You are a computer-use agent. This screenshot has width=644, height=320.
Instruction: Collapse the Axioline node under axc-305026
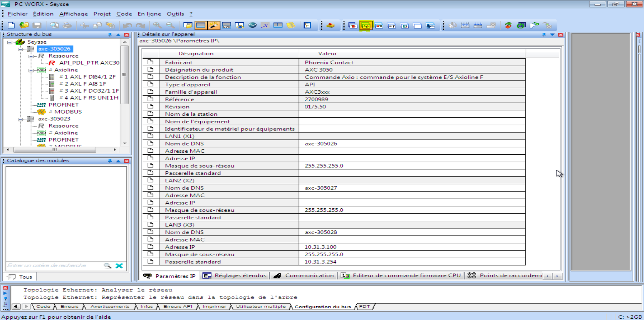point(31,70)
